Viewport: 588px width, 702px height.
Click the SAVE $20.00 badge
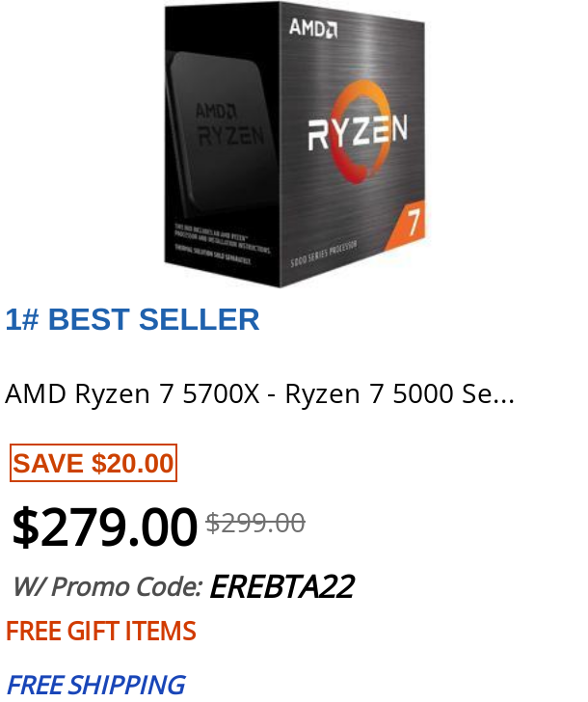[94, 463]
